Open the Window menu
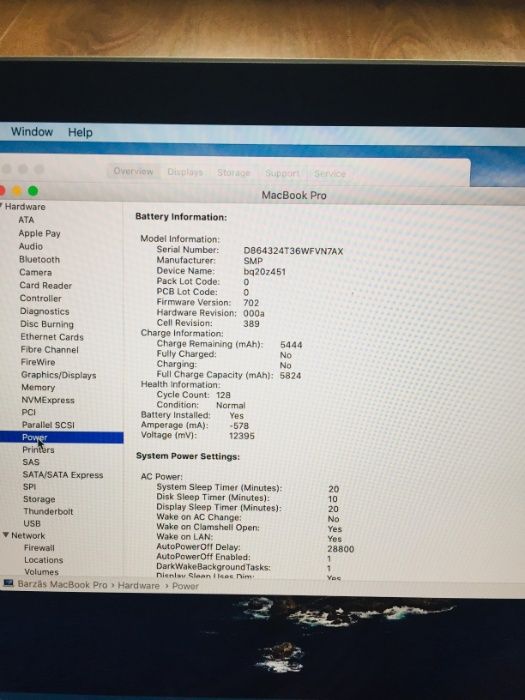525x700 pixels. (32, 132)
